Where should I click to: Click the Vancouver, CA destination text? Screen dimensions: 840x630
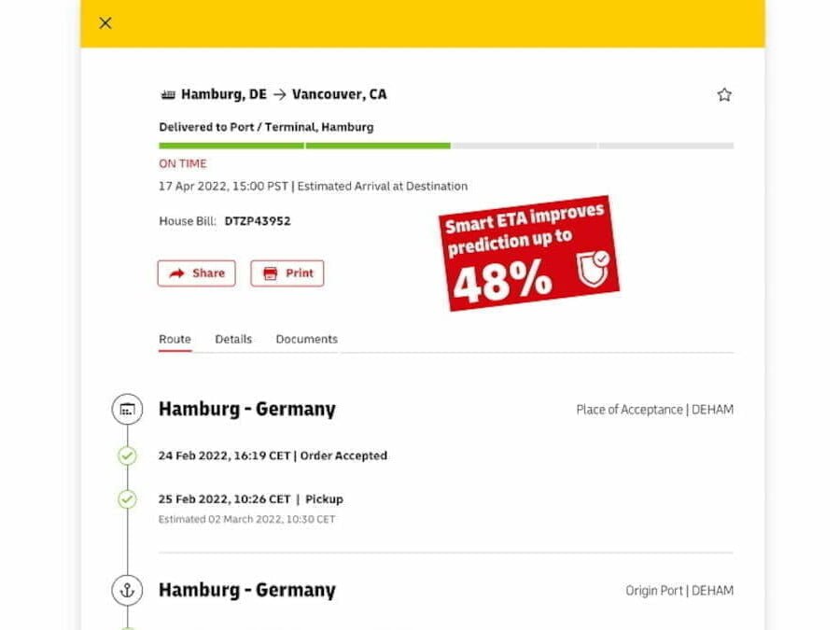pos(339,94)
